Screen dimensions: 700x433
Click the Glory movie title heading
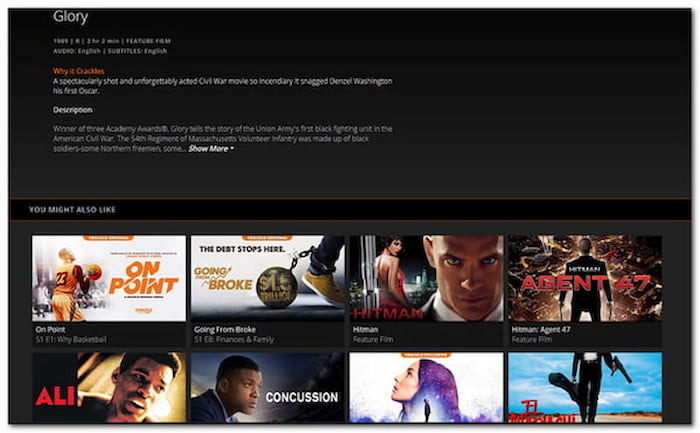coord(71,17)
